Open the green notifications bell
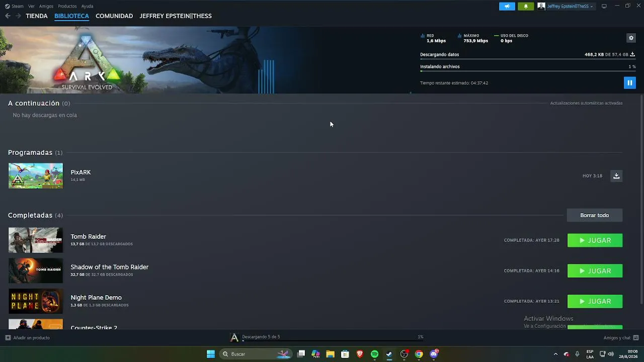644x362 pixels. 526,6
